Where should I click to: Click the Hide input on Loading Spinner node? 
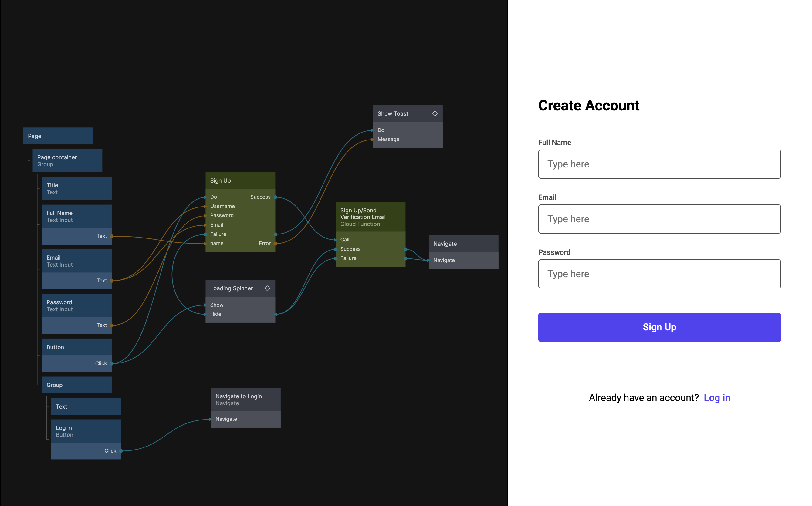pos(215,314)
